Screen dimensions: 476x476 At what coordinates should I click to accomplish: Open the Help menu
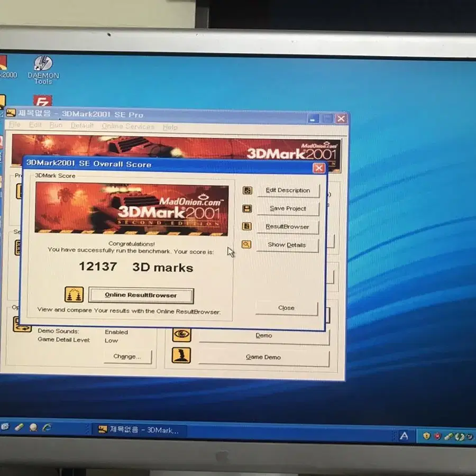click(x=170, y=127)
